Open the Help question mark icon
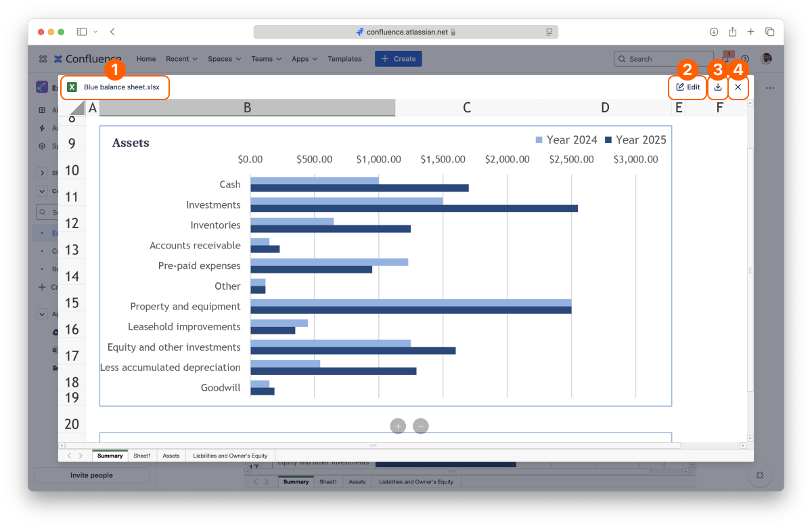Viewport: 812px width, 528px height. [745, 59]
